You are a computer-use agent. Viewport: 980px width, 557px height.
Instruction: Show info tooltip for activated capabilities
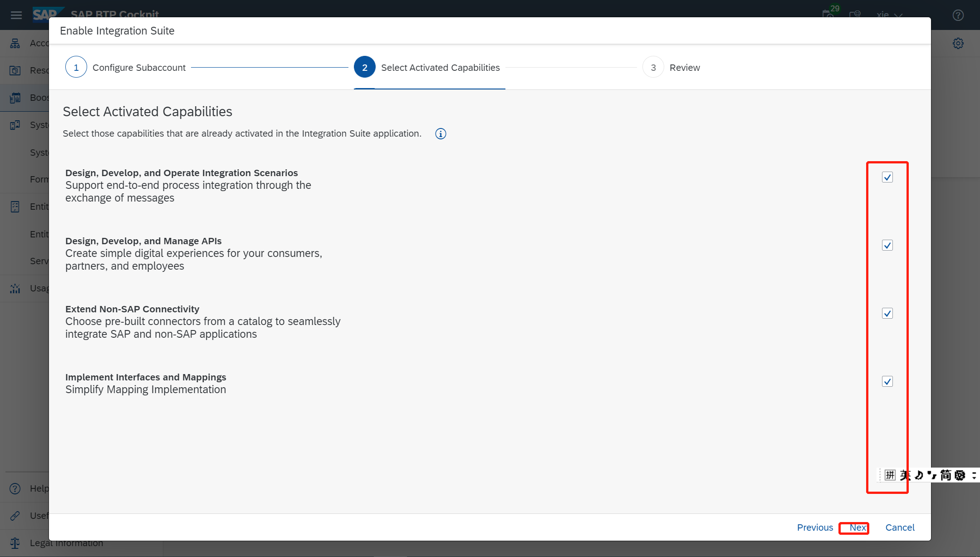[441, 134]
